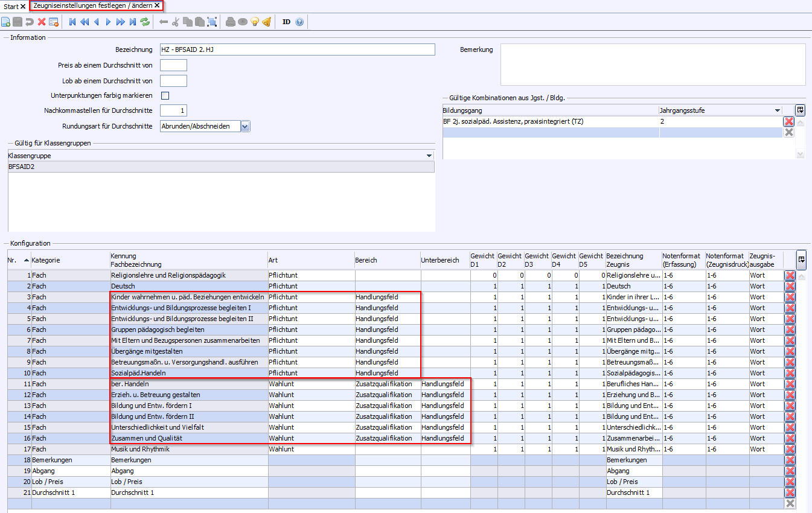Expand the Klassengruppe column dropdown arrow
Image resolution: width=812 pixels, height=513 pixels.
point(428,156)
